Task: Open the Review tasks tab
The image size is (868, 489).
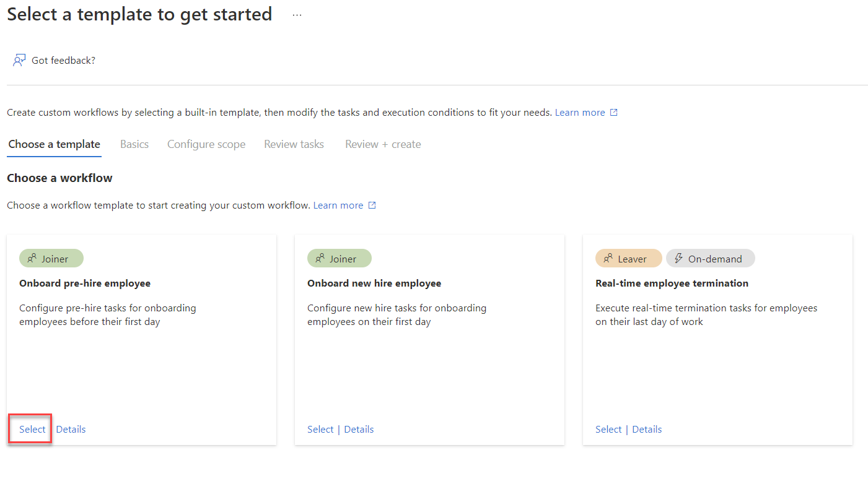Action: tap(294, 144)
